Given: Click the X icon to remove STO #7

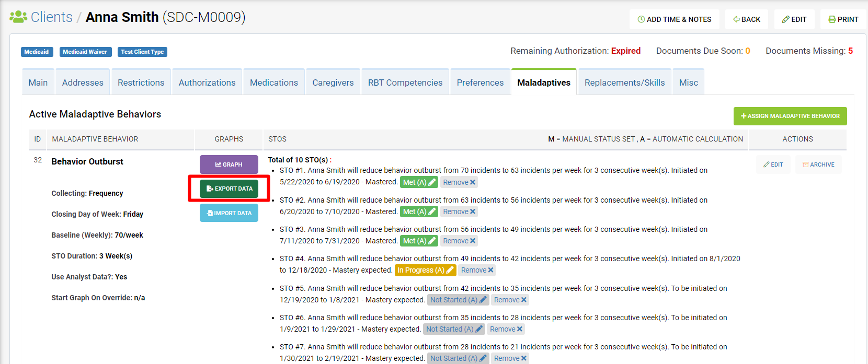Looking at the screenshot, I should click(523, 358).
